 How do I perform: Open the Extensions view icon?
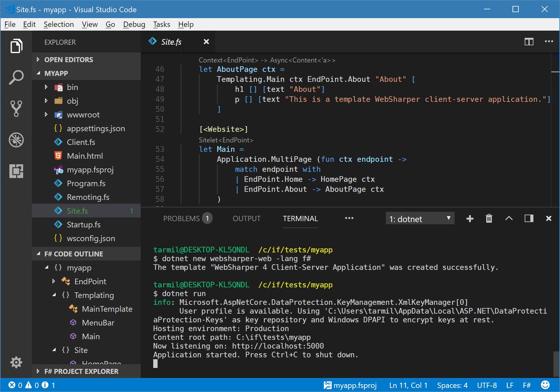click(17, 172)
